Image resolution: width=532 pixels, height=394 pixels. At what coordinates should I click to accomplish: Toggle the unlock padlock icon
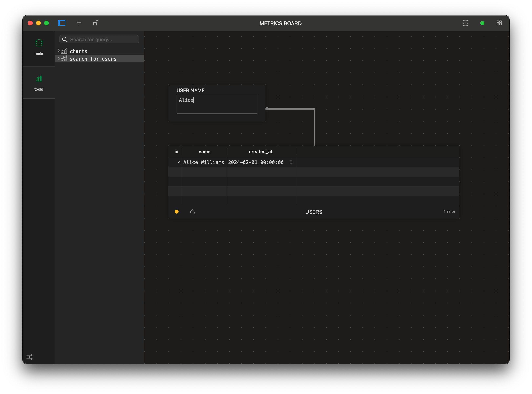tap(96, 23)
